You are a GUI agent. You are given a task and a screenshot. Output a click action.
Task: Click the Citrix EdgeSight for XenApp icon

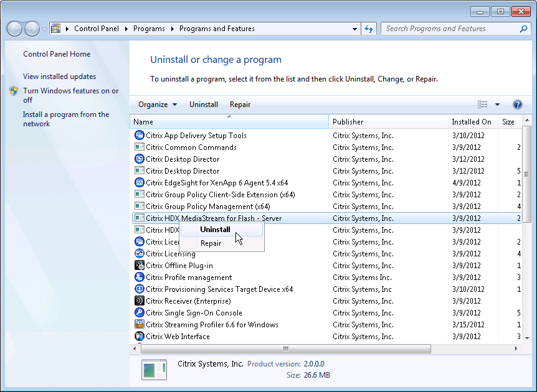[x=140, y=183]
